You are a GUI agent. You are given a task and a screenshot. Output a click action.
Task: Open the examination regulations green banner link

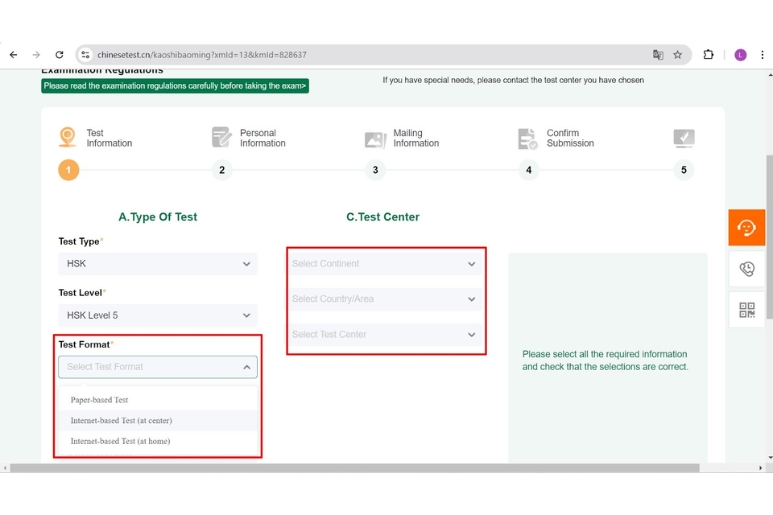tap(175, 86)
